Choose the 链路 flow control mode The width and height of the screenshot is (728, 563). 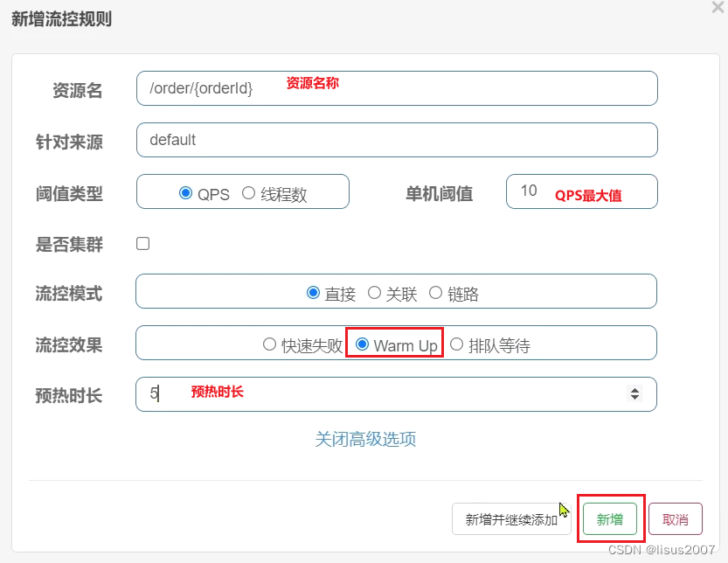435,291
